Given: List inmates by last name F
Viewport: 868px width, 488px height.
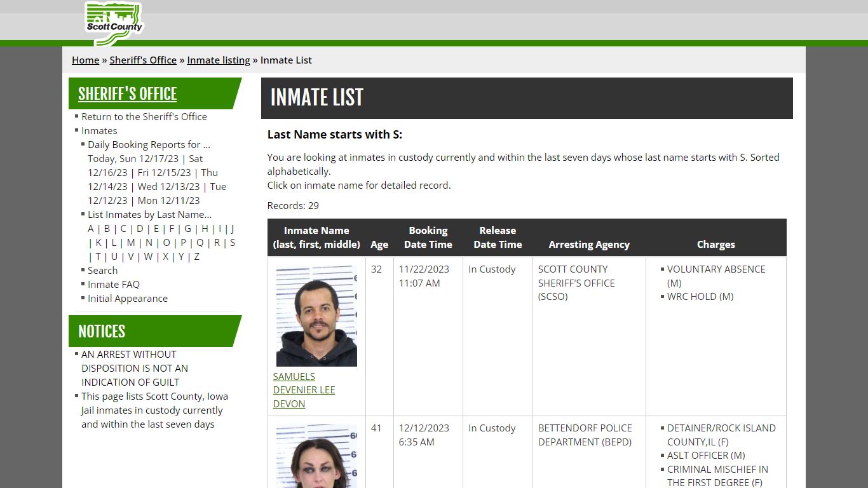Looking at the screenshot, I should click(x=172, y=228).
